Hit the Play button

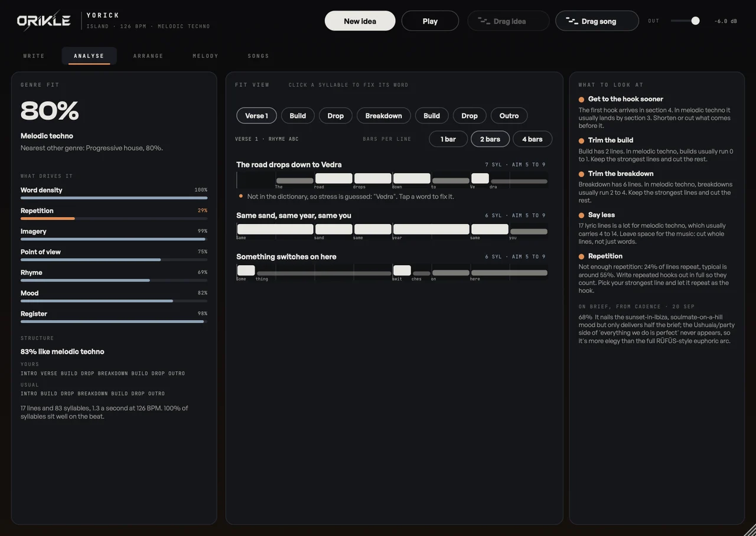click(x=430, y=21)
